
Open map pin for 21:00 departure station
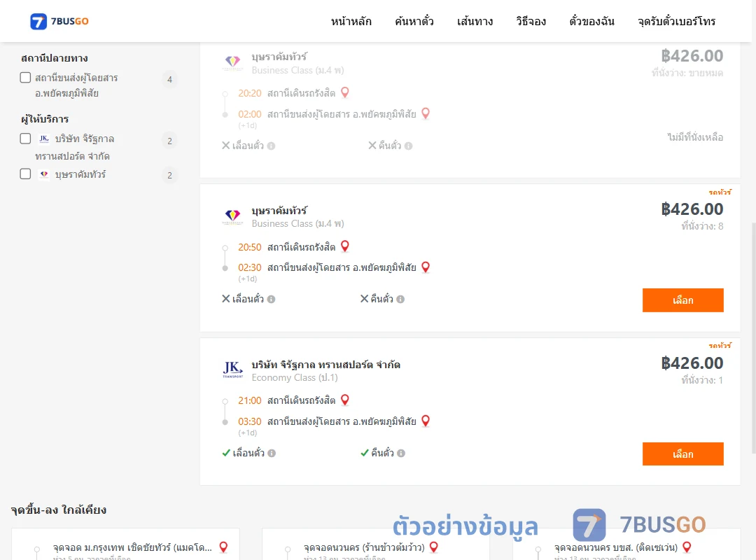[344, 400]
